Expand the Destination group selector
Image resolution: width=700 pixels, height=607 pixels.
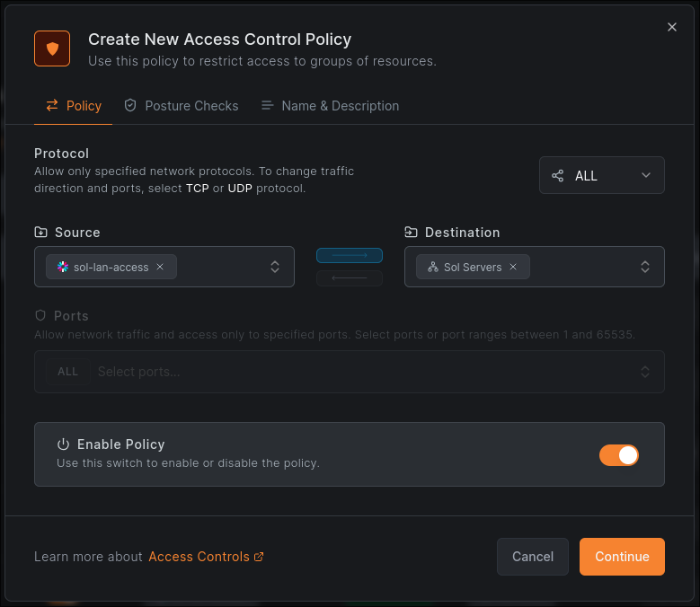pyautogui.click(x=644, y=267)
